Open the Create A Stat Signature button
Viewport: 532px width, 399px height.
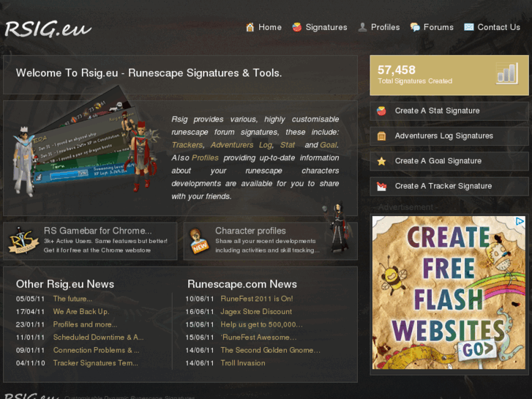(449, 111)
